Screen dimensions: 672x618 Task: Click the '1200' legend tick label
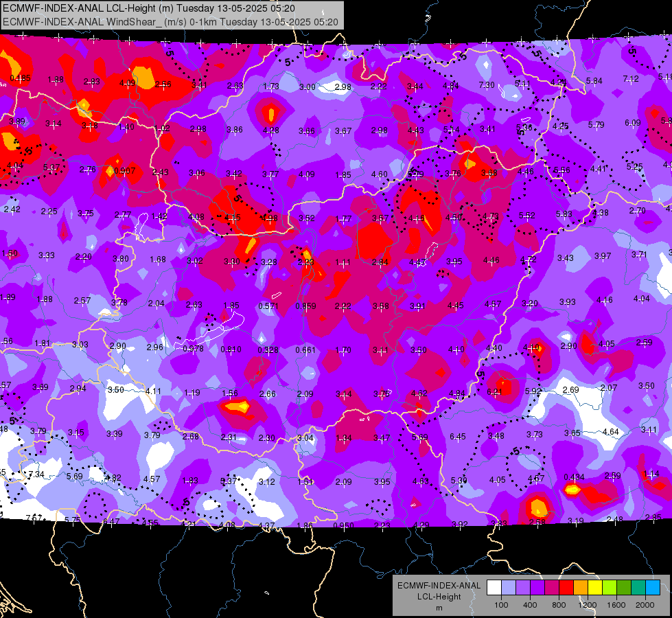click(x=588, y=605)
